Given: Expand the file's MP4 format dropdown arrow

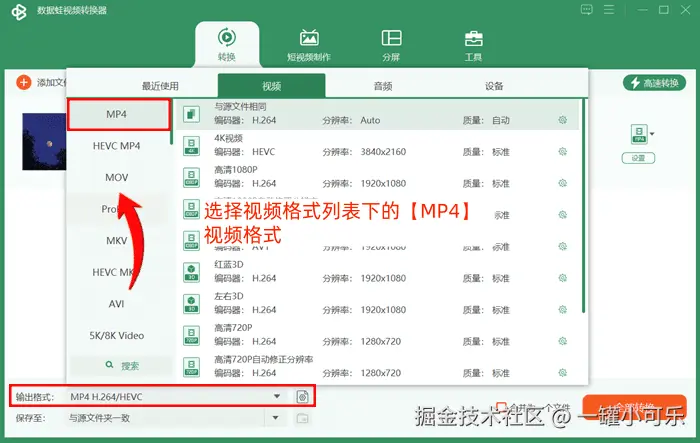Looking at the screenshot, I should (x=652, y=134).
